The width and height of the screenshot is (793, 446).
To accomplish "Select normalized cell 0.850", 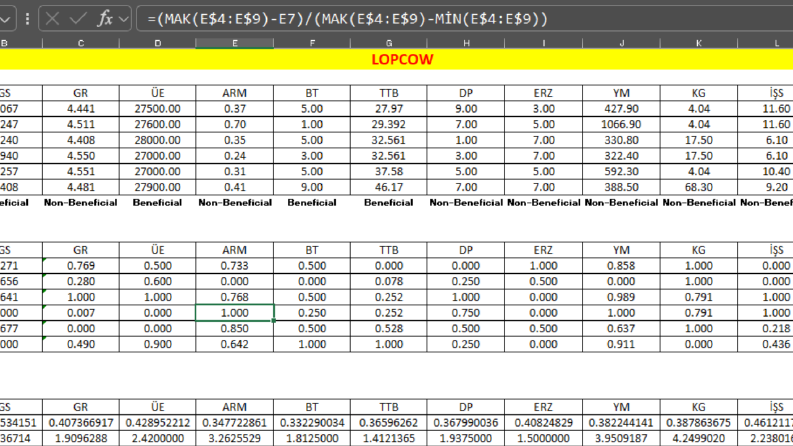I will tap(235, 329).
